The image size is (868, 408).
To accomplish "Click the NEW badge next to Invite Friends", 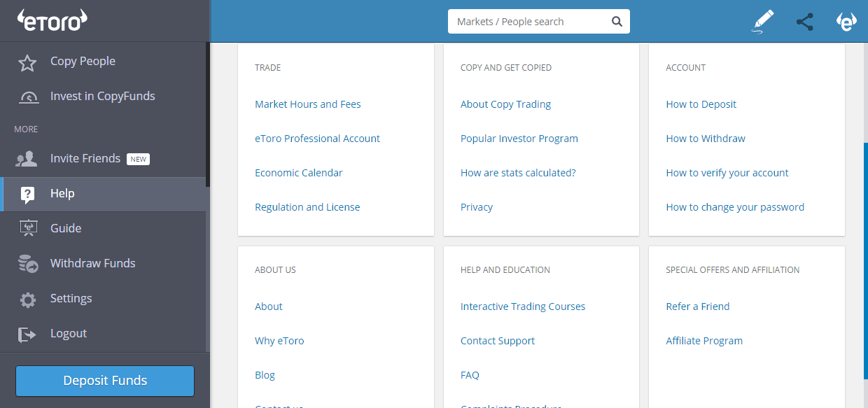I will click(138, 159).
